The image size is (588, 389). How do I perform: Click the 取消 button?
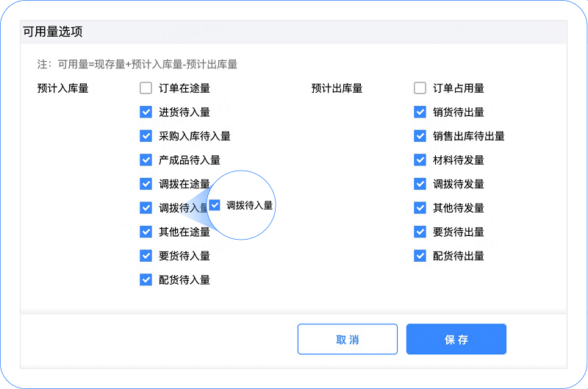347,340
